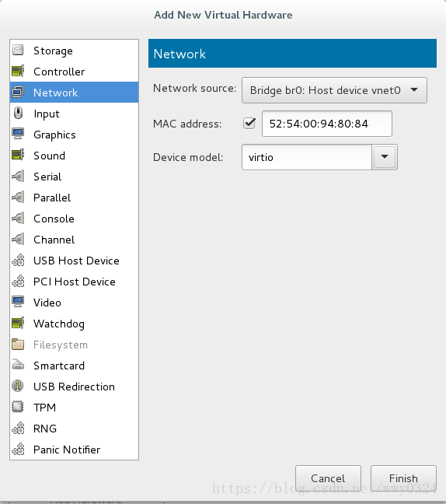
Task: Click the Parallel port icon
Action: point(18,198)
